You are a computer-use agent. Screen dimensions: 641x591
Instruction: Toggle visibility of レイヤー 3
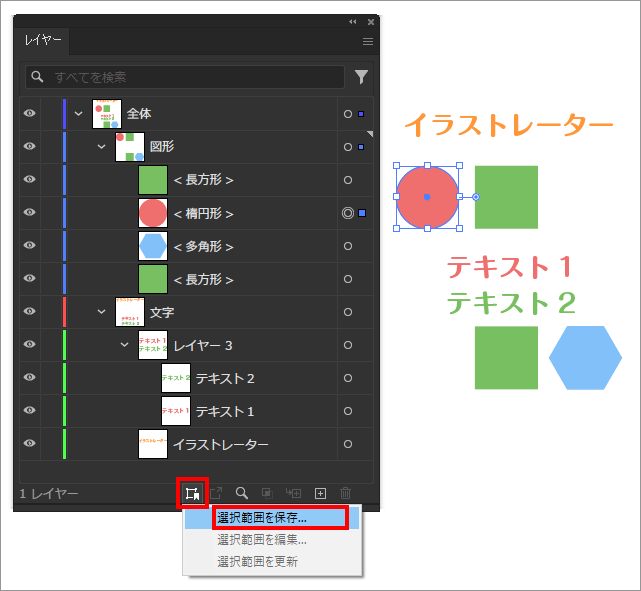click(x=29, y=344)
